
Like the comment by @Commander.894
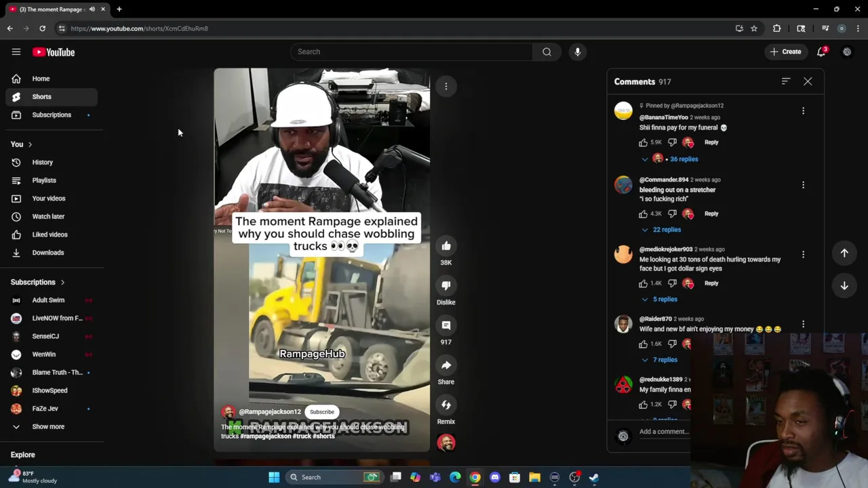(x=643, y=213)
